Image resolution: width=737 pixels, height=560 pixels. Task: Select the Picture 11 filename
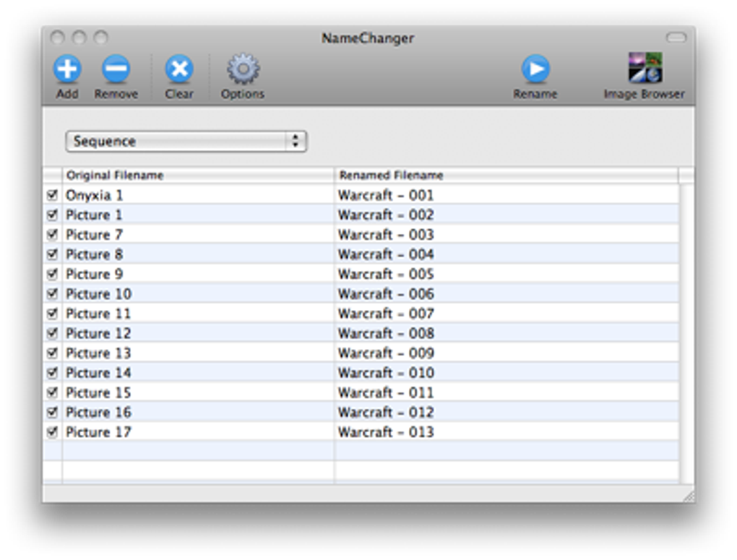point(98,314)
